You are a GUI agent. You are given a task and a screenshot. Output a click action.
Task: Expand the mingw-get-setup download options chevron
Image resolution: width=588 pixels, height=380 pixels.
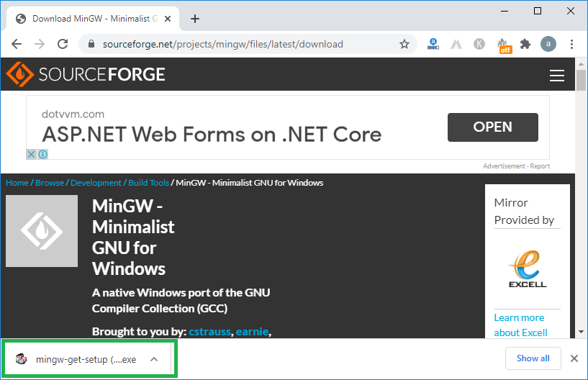tap(154, 359)
